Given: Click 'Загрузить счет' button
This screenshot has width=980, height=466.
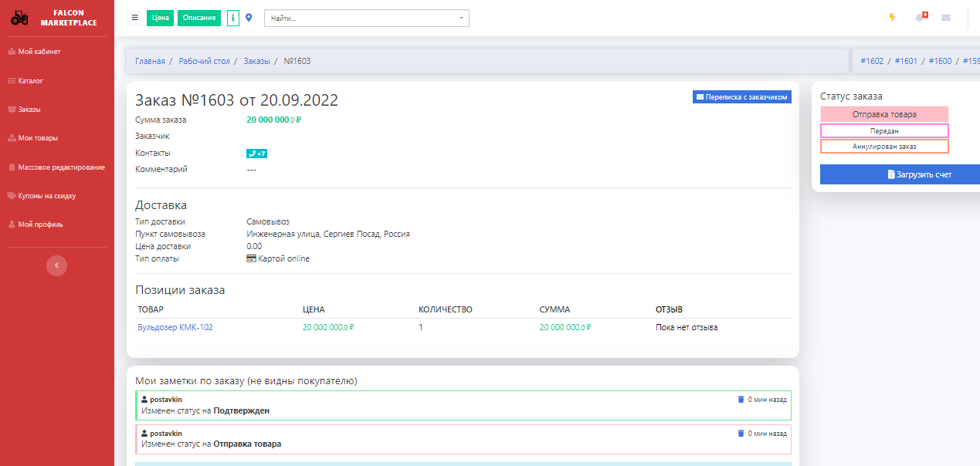Looking at the screenshot, I should tap(900, 174).
